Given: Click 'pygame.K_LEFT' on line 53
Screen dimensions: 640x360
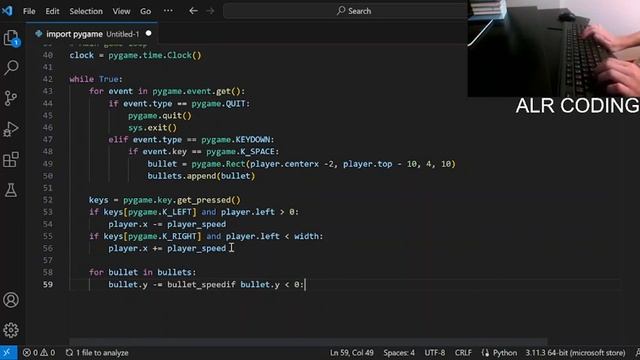Looking at the screenshot, I should coord(160,212).
